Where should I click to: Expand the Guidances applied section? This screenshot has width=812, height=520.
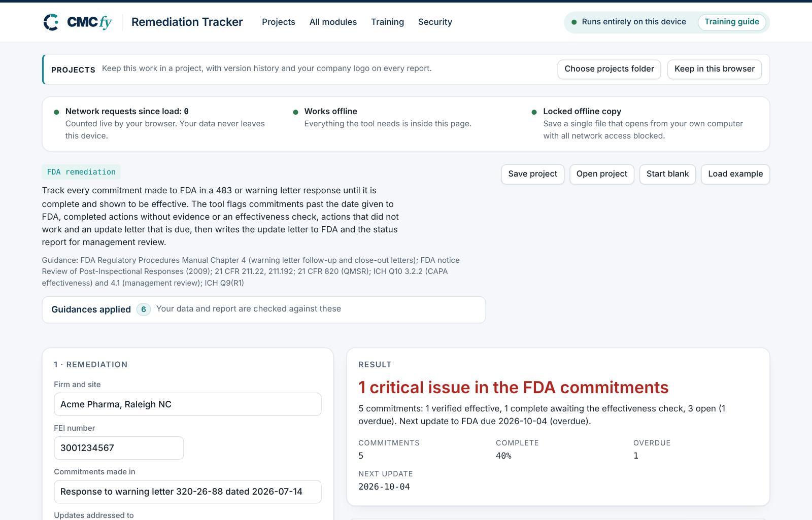[264, 309]
